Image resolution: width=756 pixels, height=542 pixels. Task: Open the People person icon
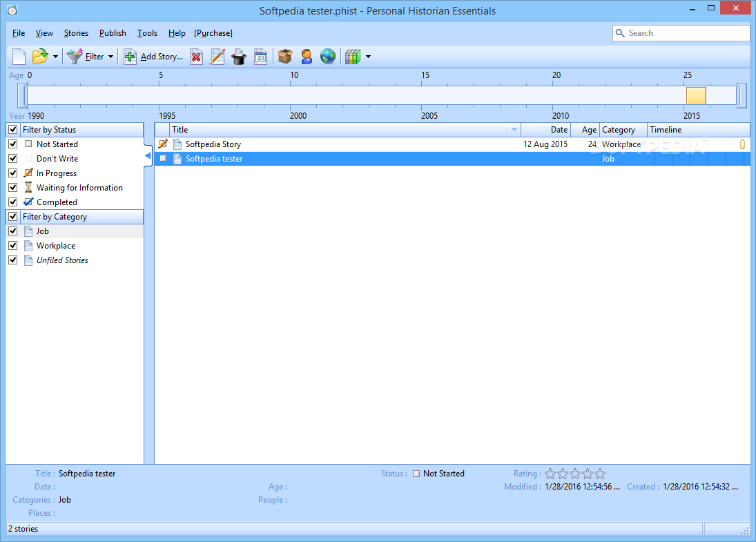tap(306, 57)
